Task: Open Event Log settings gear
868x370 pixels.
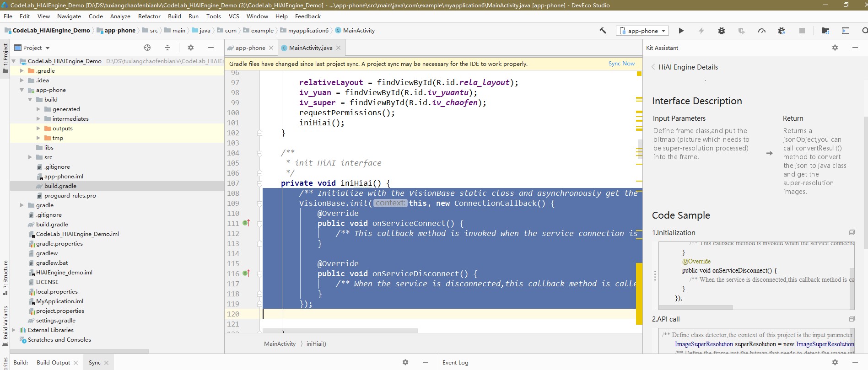Action: click(835, 362)
